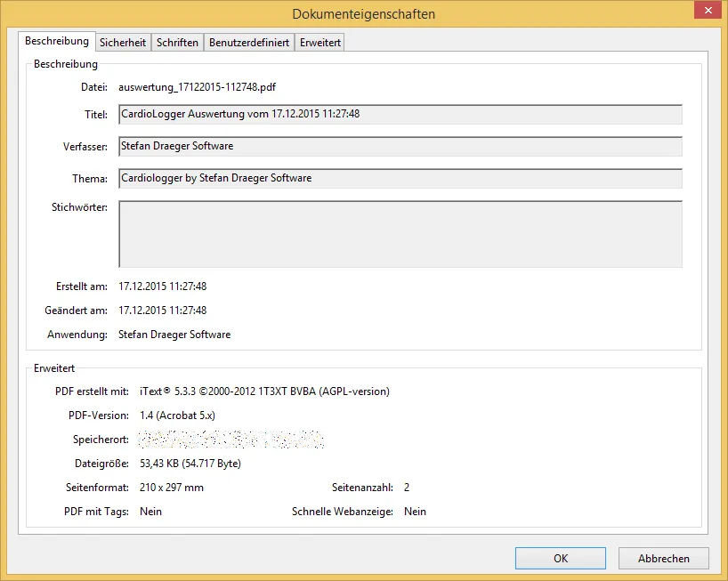
Task: Click into the Titel text field
Action: pos(400,114)
